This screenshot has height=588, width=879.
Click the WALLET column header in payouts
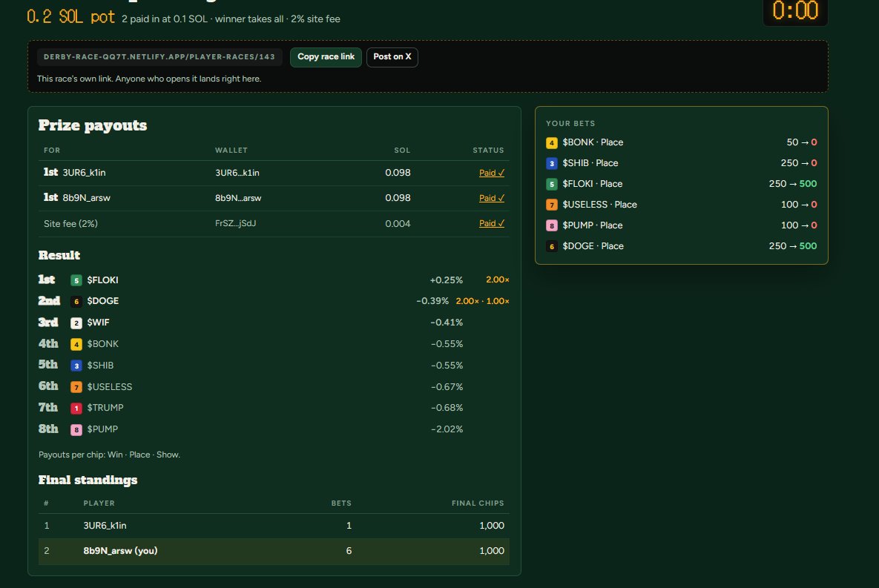231,151
